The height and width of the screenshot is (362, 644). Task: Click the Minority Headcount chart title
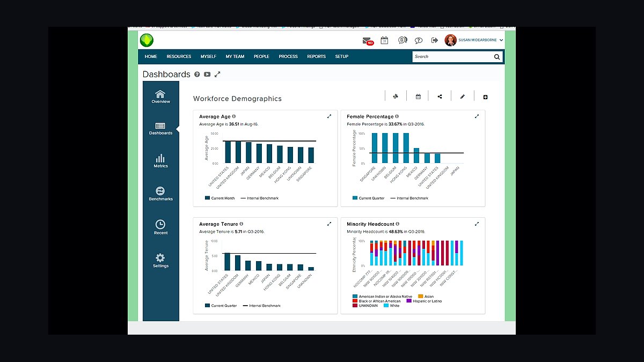(x=370, y=224)
